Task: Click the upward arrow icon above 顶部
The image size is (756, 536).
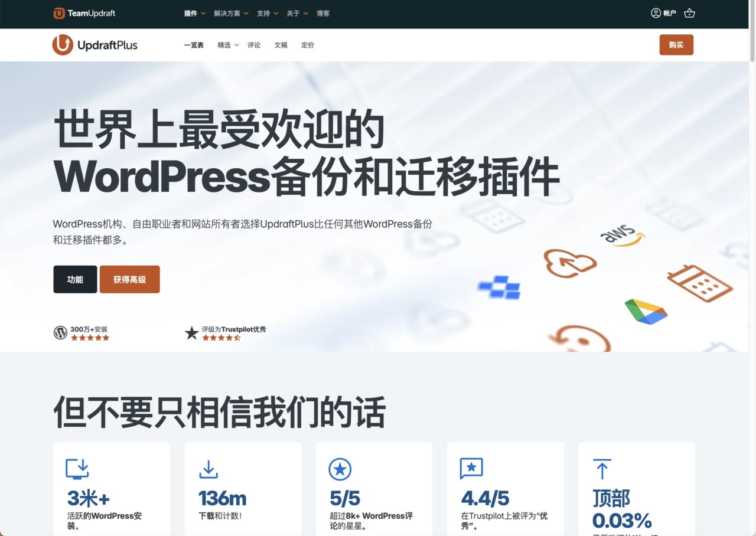Action: (602, 469)
